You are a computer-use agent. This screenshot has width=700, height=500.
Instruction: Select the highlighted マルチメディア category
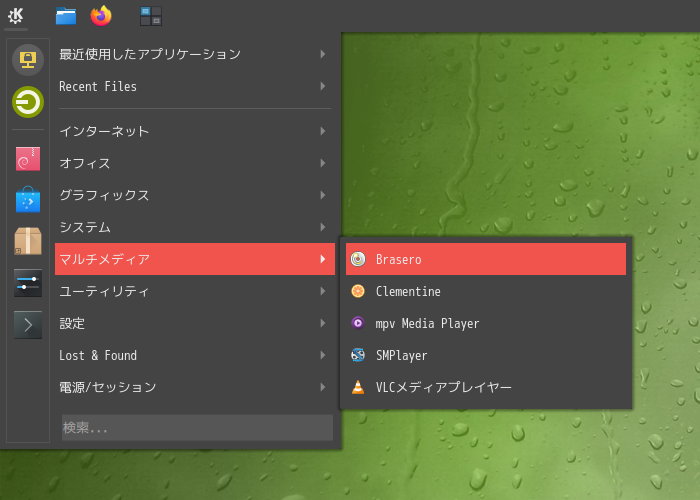coord(195,259)
